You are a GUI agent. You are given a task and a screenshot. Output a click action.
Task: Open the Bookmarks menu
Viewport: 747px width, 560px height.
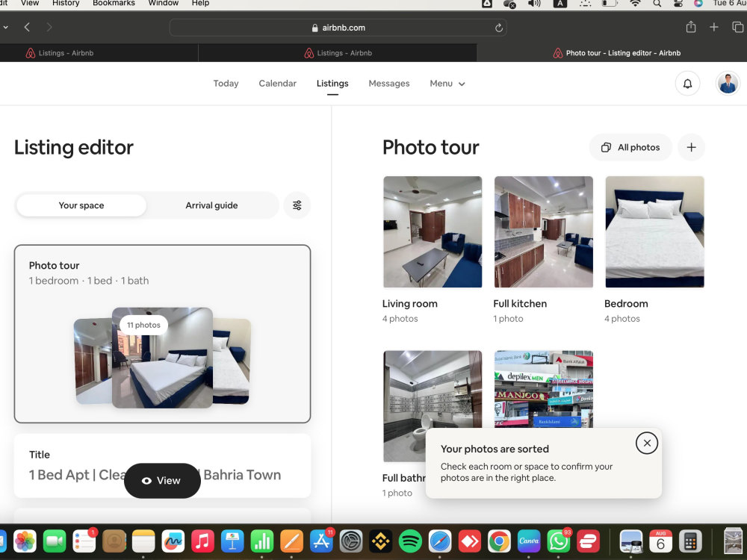114,3
